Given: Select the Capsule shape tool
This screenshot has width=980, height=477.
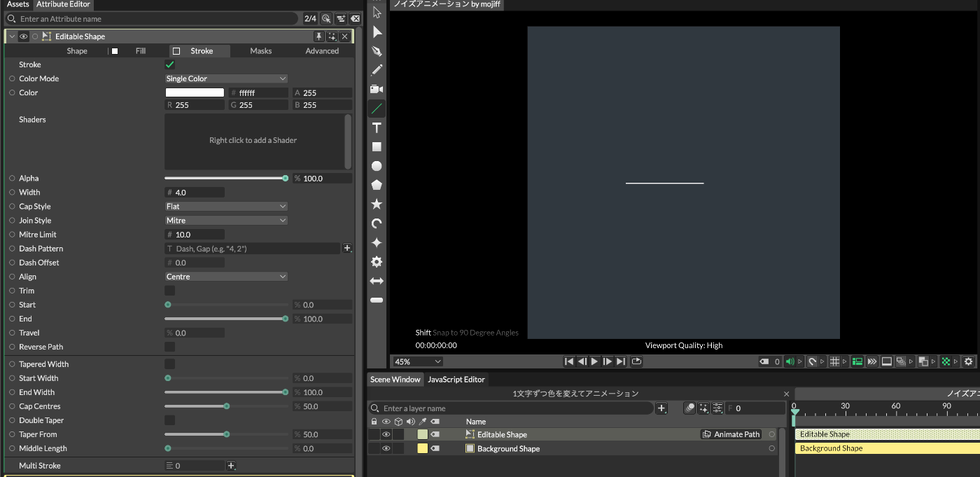Looking at the screenshot, I should pos(377,300).
